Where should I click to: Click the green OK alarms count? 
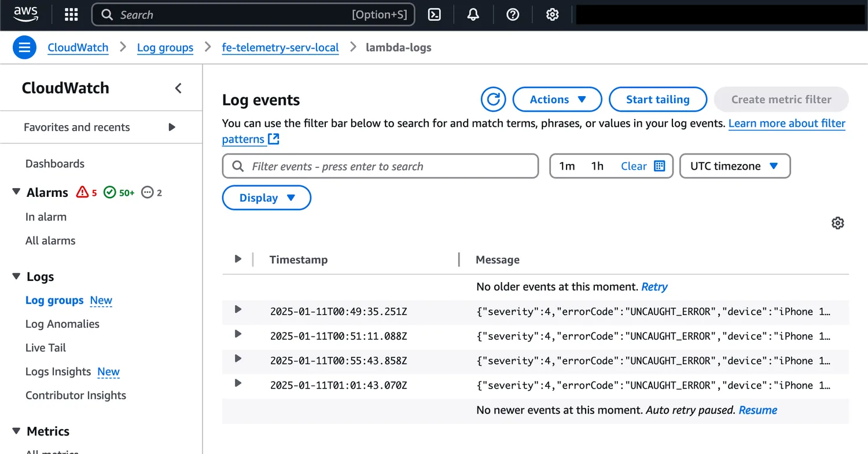119,192
